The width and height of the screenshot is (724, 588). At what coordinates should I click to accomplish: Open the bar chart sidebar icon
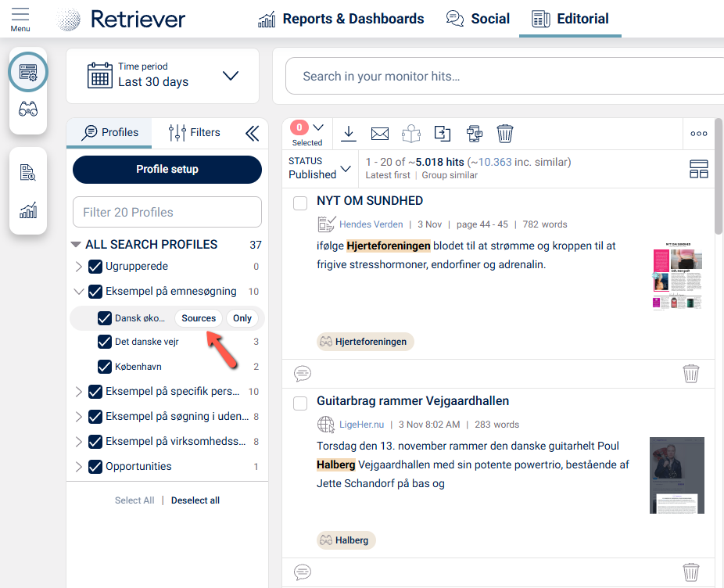28,210
